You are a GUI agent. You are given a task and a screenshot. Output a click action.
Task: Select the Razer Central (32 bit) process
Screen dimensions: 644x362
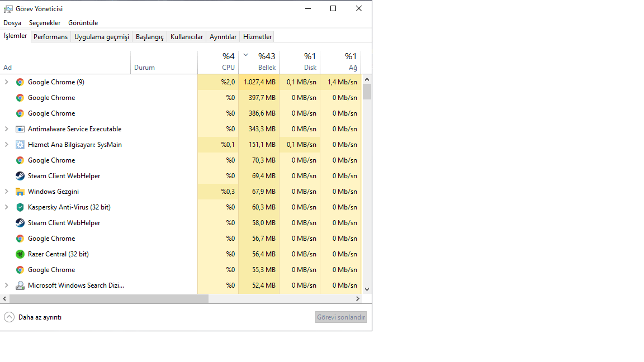(58, 254)
